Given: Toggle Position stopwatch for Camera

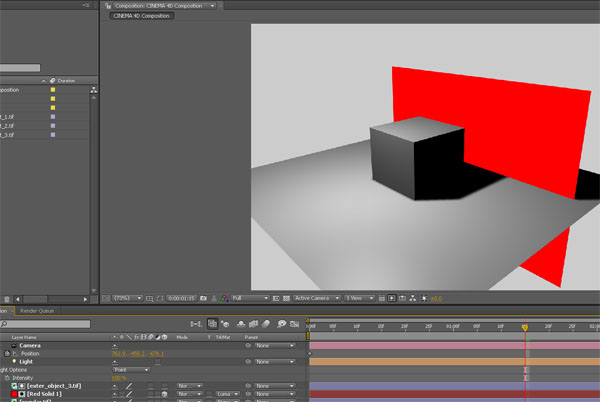Looking at the screenshot, I should [x=7, y=353].
